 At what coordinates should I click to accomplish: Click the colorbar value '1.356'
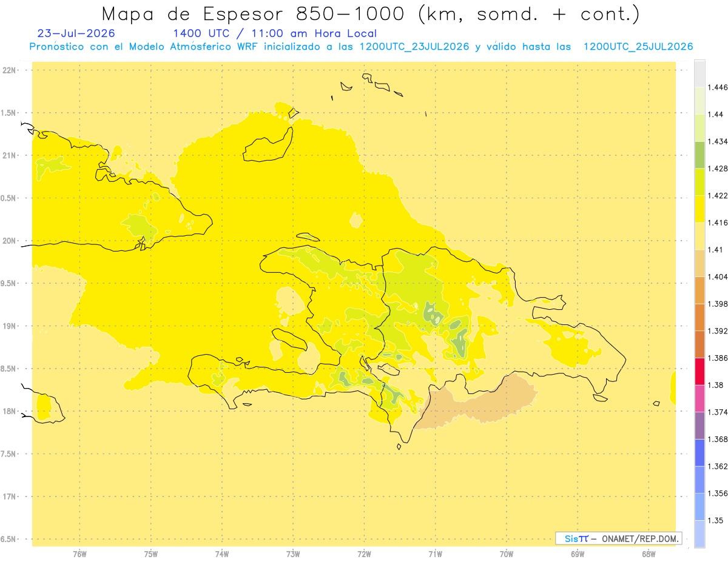[719, 493]
